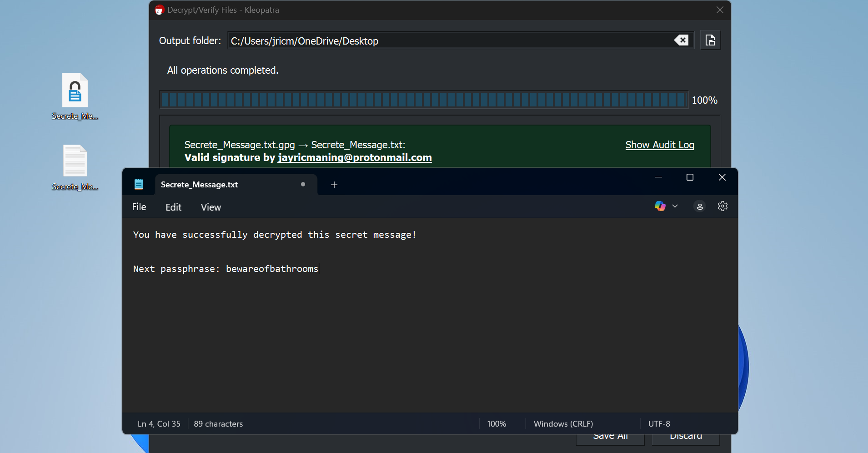Open the View menu
Viewport: 868px width, 453px height.
coord(211,207)
